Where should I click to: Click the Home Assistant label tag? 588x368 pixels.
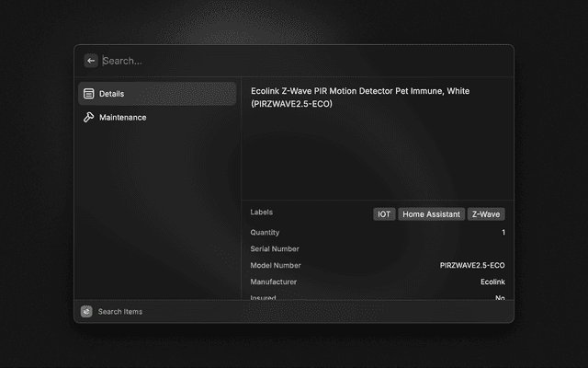click(x=431, y=214)
